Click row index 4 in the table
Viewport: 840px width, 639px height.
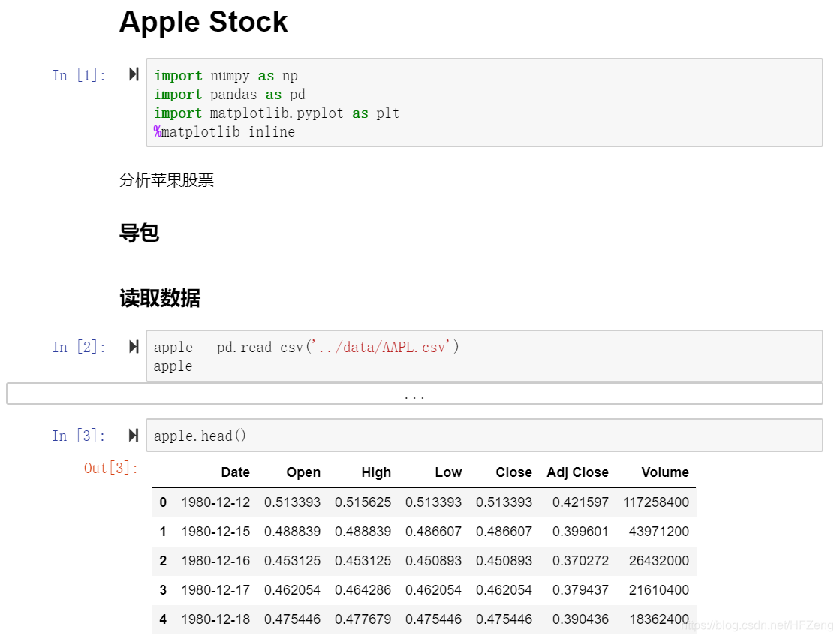(x=163, y=619)
